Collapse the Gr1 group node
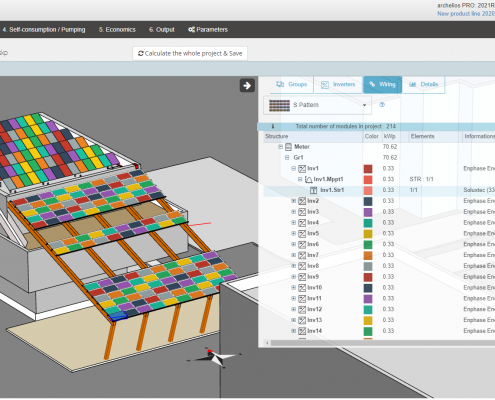 (287, 157)
